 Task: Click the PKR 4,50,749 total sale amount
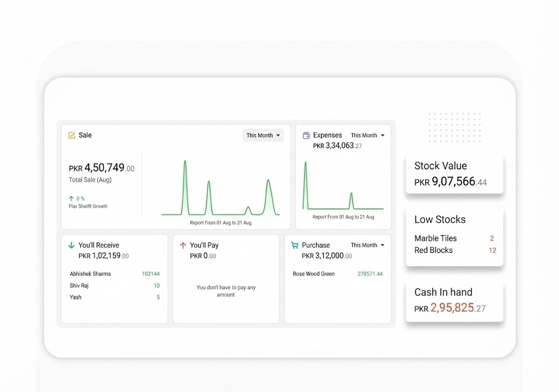point(102,169)
